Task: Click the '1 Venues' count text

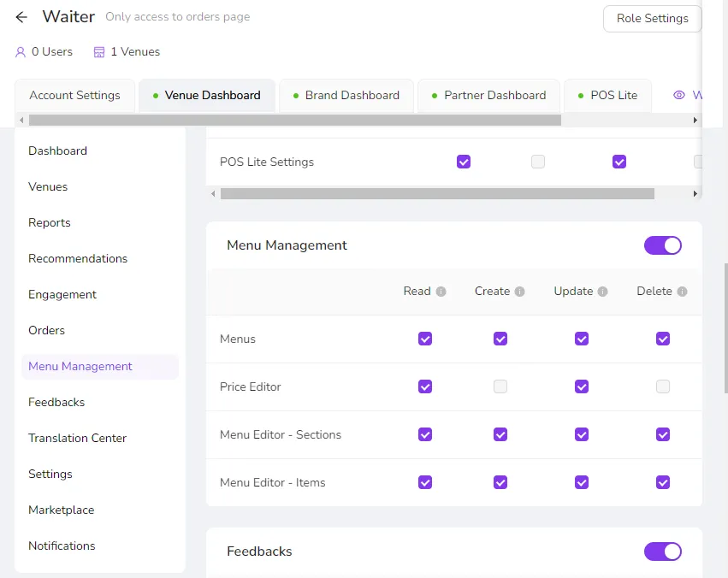Action: pos(135,51)
